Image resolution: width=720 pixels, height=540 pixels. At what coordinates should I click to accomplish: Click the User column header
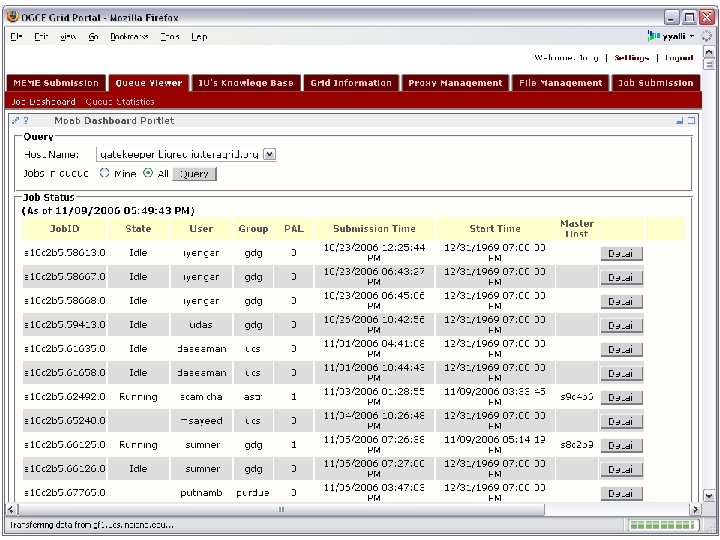pyautogui.click(x=201, y=229)
